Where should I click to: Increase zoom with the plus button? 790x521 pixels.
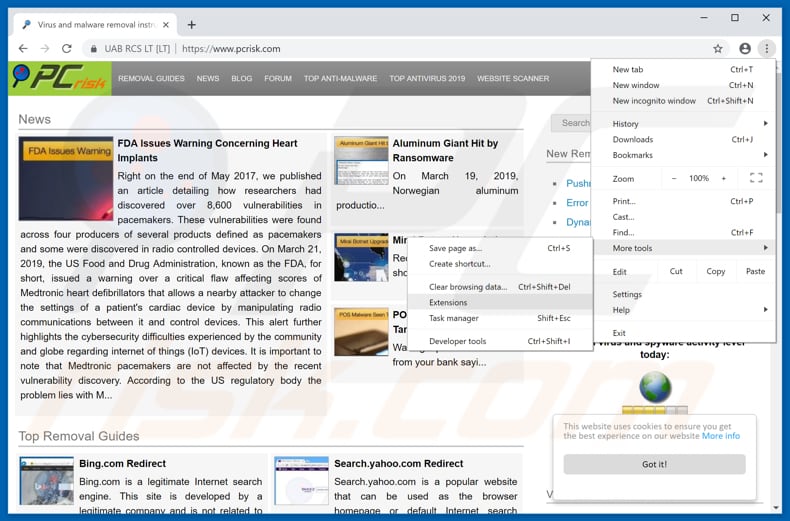724,178
